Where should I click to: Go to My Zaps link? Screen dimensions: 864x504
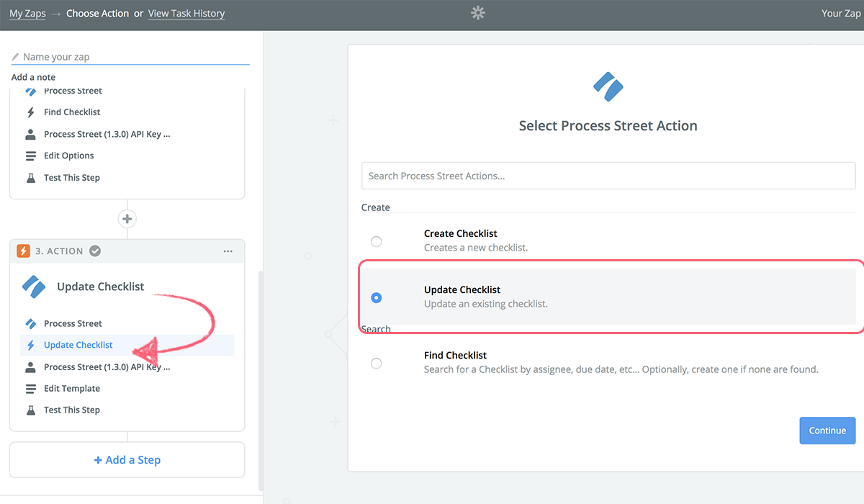[27, 14]
